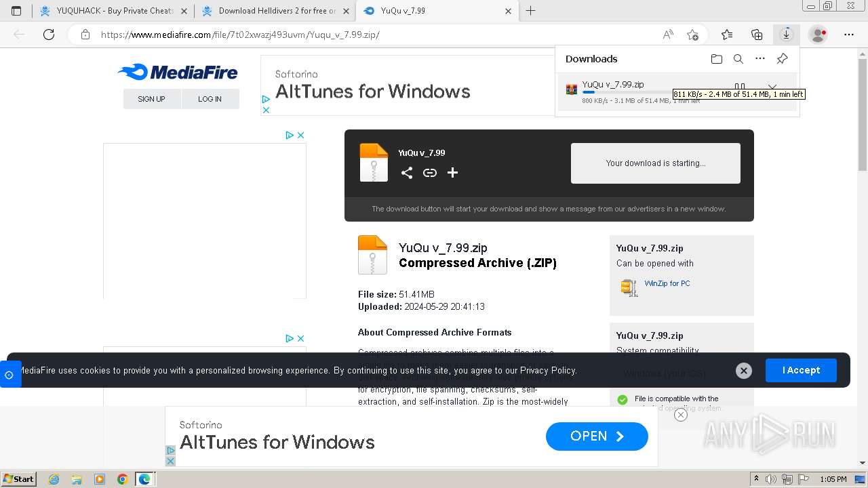Click the WinZip icon
The width and height of the screenshot is (868, 488).
tap(629, 287)
